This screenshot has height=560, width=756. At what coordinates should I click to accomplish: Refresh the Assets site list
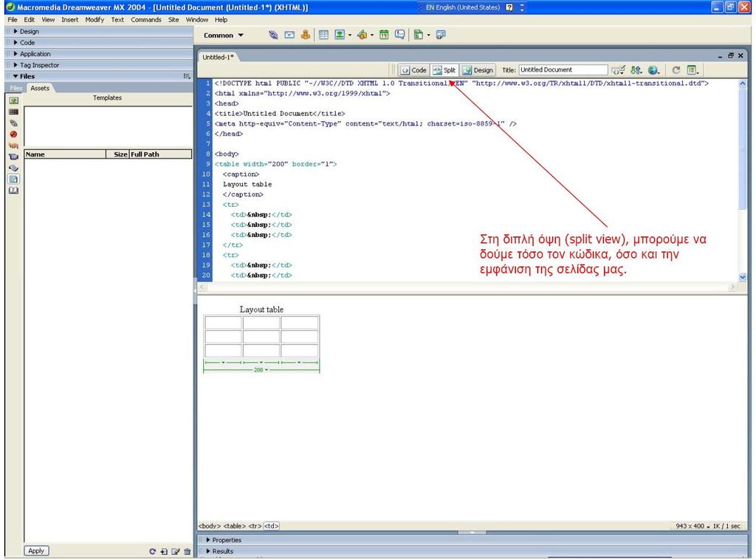(x=152, y=551)
